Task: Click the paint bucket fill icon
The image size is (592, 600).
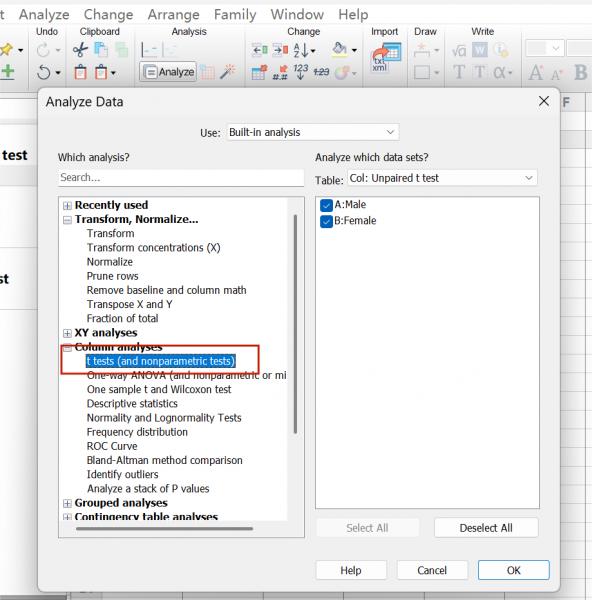Action: [x=339, y=50]
